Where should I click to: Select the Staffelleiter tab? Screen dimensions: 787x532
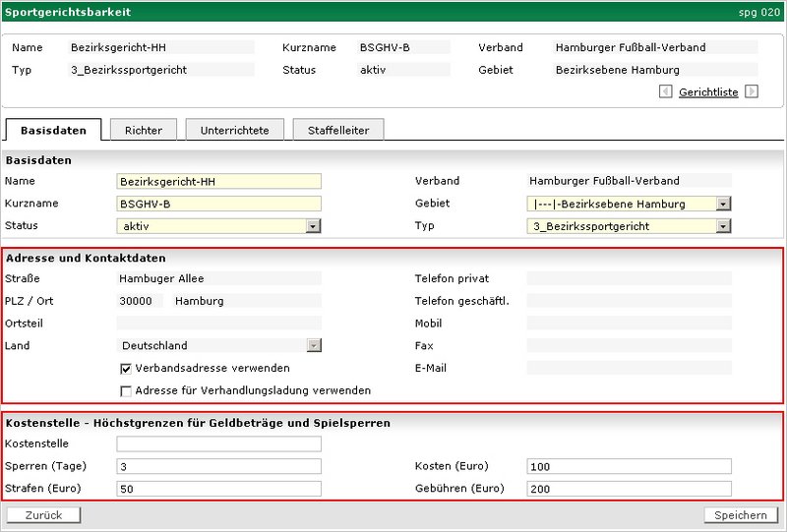coord(338,130)
